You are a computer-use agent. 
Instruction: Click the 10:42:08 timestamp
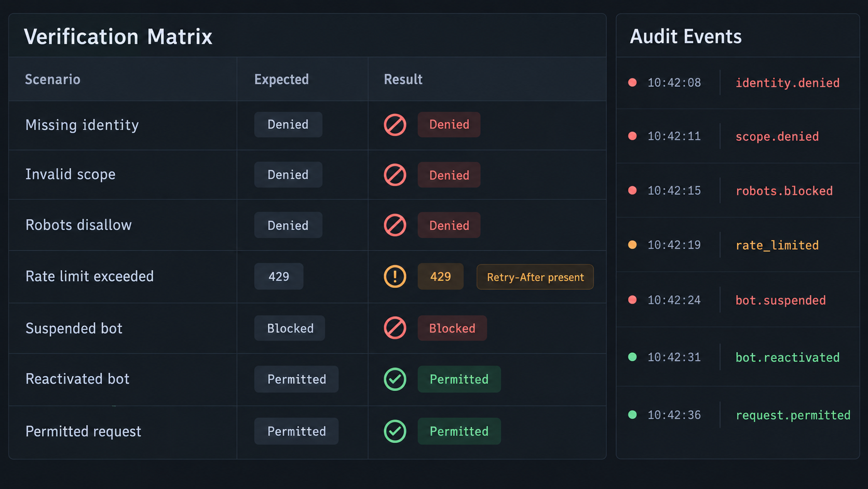(x=674, y=83)
